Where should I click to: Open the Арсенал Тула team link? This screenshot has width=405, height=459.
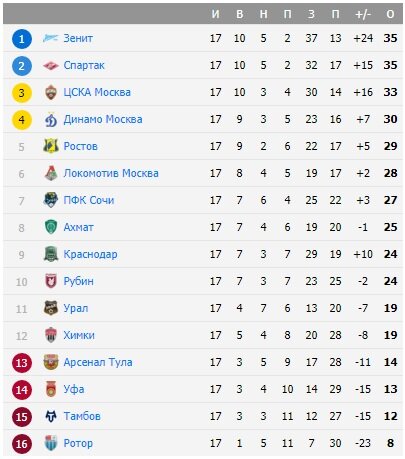pos(98,362)
